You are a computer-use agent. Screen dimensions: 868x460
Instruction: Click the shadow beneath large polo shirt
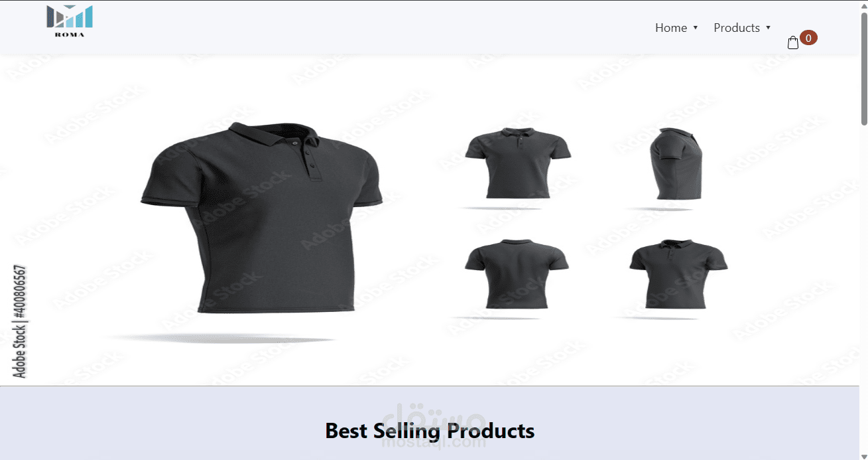point(222,339)
